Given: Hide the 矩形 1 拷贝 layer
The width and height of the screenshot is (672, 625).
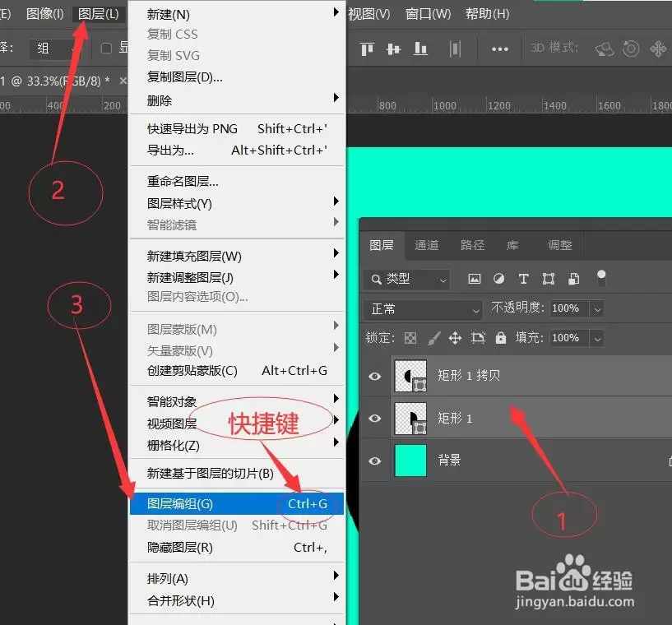Looking at the screenshot, I should click(x=375, y=376).
